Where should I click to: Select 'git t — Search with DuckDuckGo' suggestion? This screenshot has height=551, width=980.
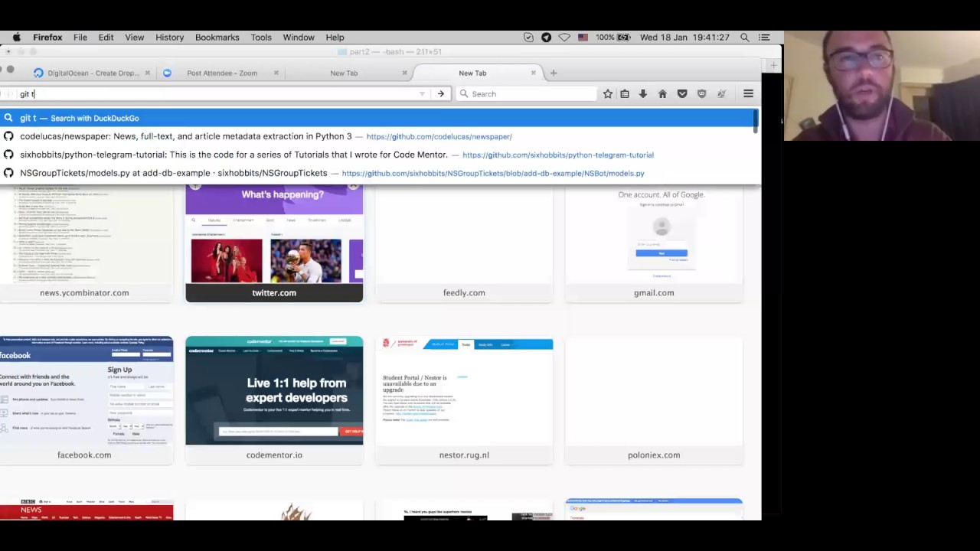point(377,118)
